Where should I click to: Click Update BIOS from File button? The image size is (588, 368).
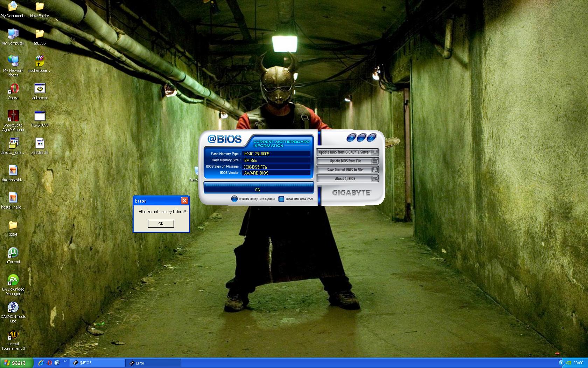(348, 161)
